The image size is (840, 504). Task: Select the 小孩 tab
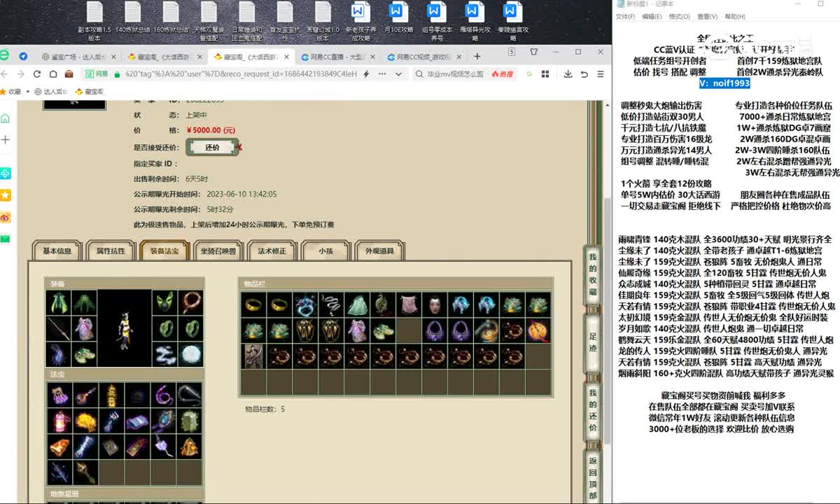(x=325, y=251)
